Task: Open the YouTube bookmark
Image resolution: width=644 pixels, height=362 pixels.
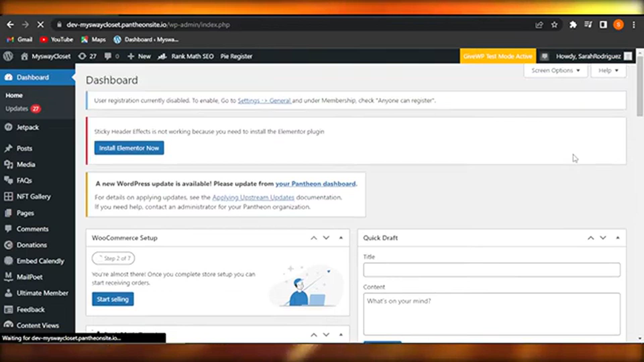Action: pyautogui.click(x=56, y=40)
